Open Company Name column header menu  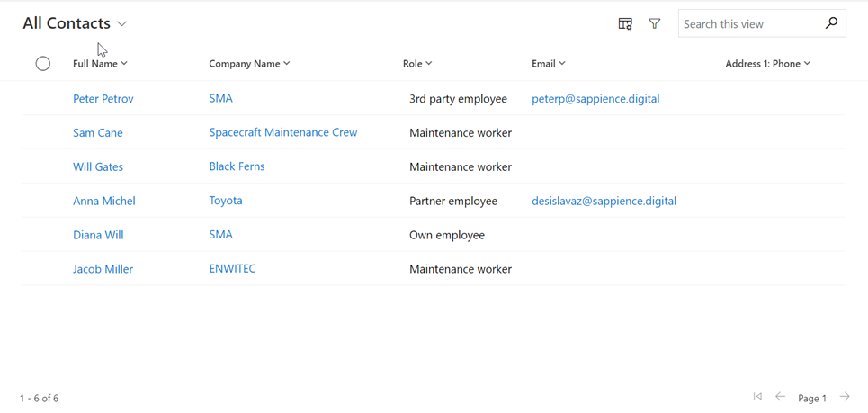pyautogui.click(x=249, y=64)
